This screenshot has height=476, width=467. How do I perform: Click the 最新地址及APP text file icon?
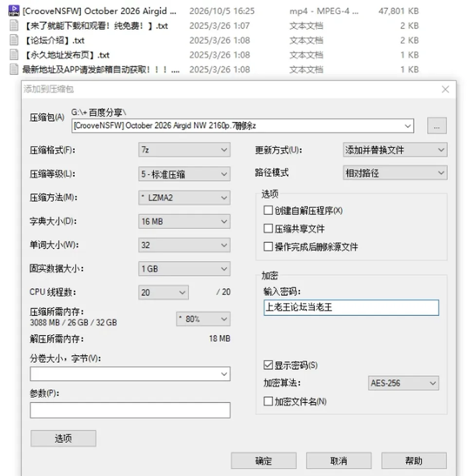[14, 69]
